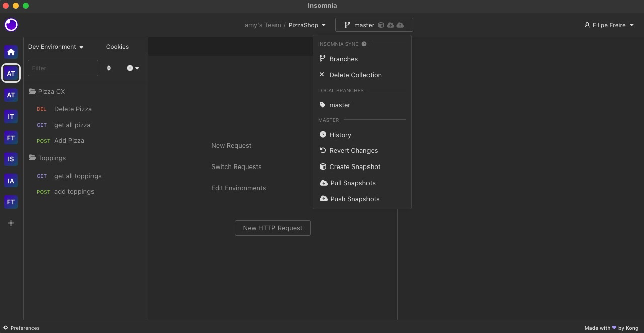Toggle the master branch dropdown button

point(374,25)
